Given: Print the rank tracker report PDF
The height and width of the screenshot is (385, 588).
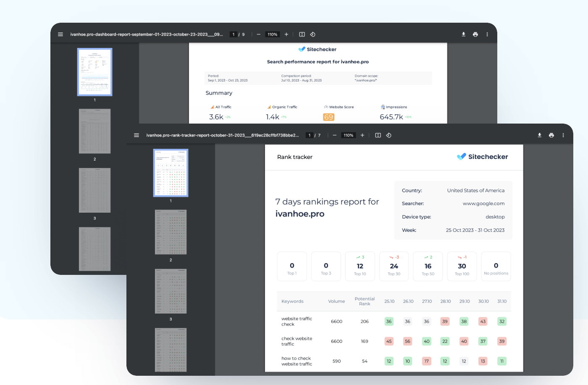Looking at the screenshot, I should pos(551,135).
